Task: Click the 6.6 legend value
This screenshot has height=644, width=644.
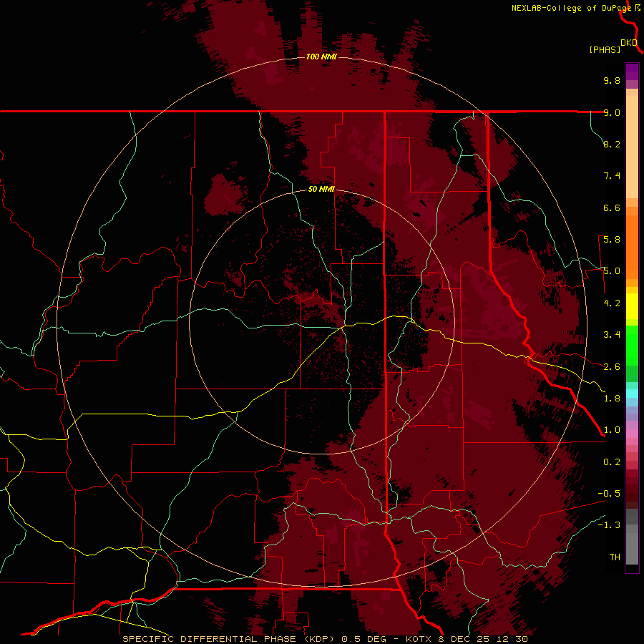Action: pyautogui.click(x=612, y=208)
